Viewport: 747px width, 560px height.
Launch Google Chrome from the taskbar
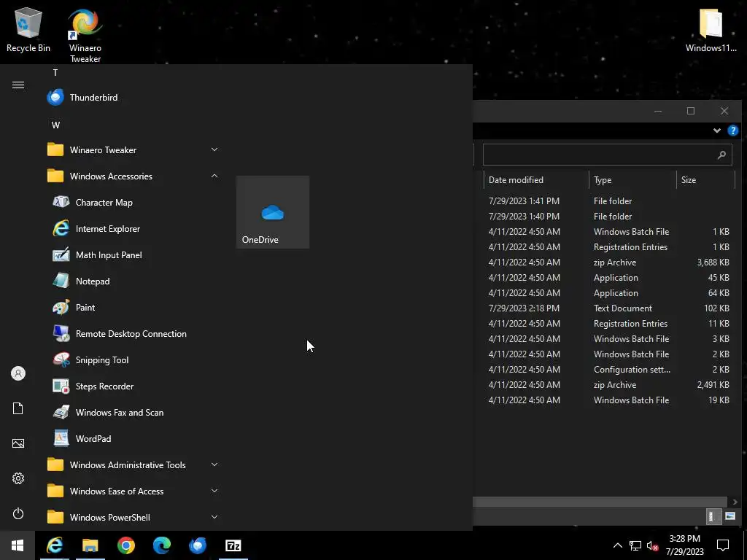coord(125,545)
